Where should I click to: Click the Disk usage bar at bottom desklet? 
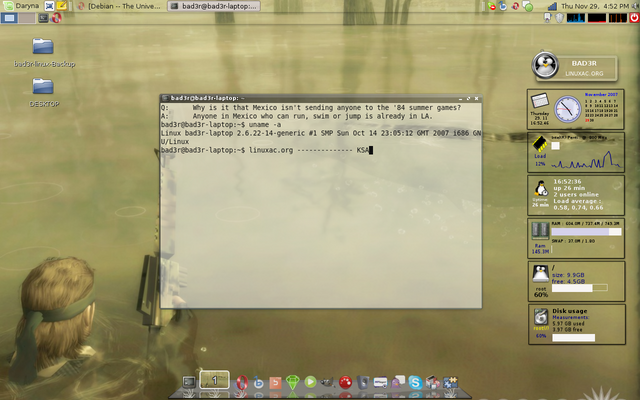573,338
